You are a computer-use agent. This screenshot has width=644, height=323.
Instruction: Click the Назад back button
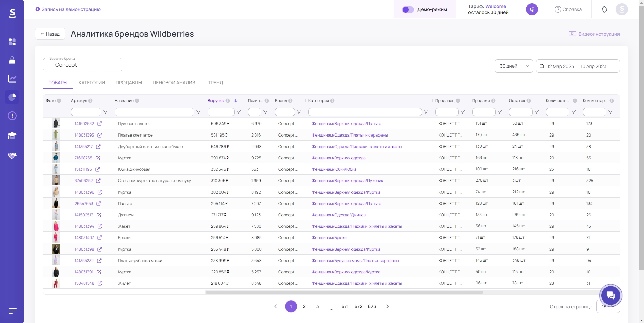50,34
